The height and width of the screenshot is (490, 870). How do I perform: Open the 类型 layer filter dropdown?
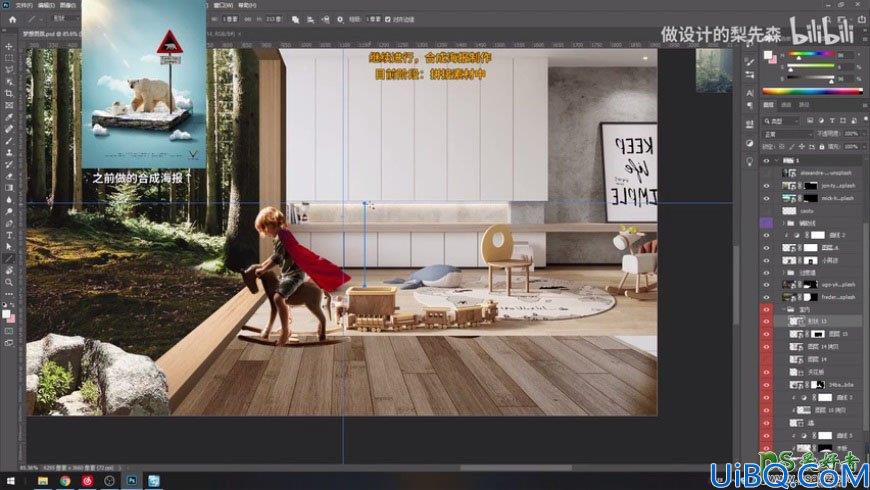781,120
